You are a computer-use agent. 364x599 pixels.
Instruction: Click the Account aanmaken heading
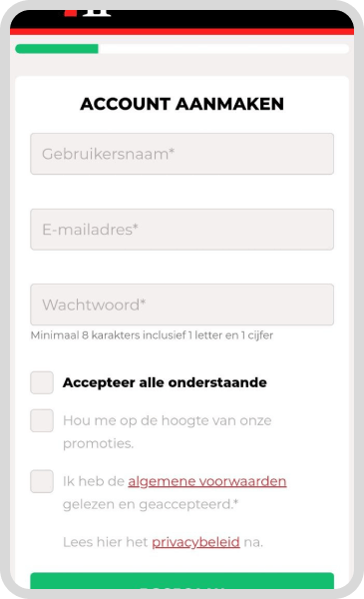click(182, 104)
